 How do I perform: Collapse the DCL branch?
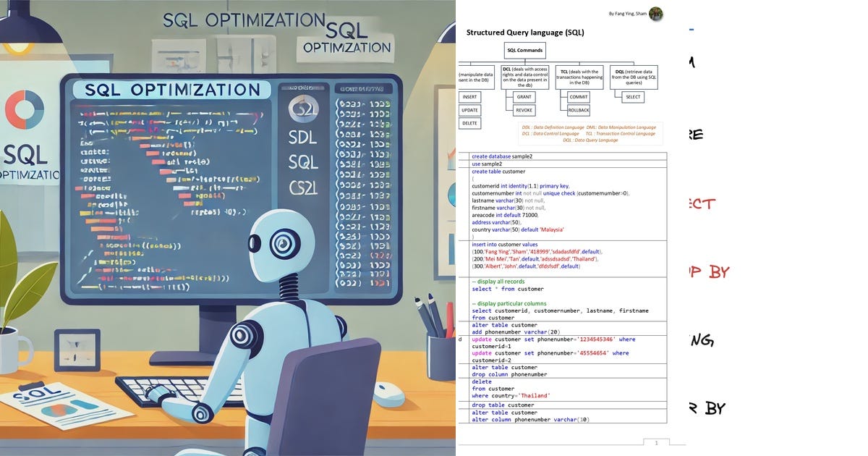525,76
